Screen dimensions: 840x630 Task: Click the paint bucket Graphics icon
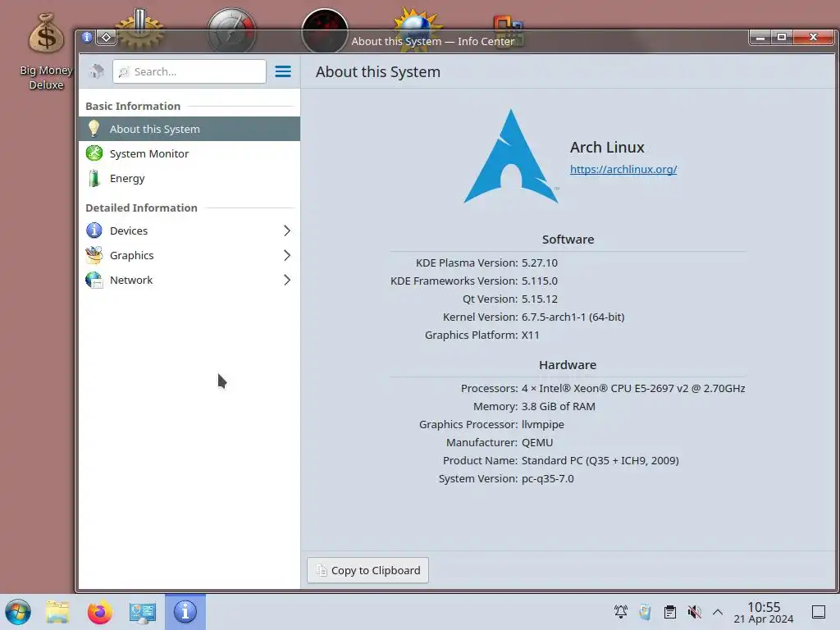(94, 255)
